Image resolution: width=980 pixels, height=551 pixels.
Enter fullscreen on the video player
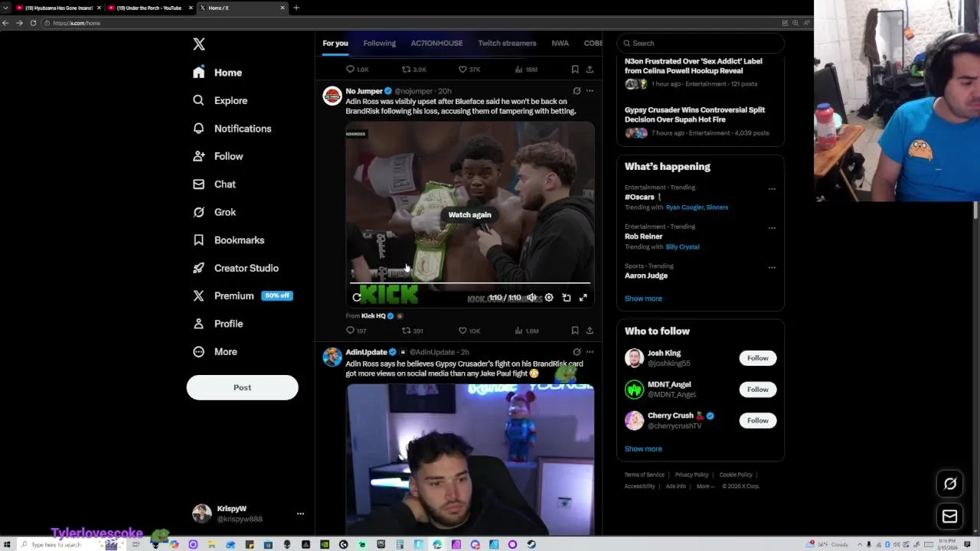click(583, 298)
